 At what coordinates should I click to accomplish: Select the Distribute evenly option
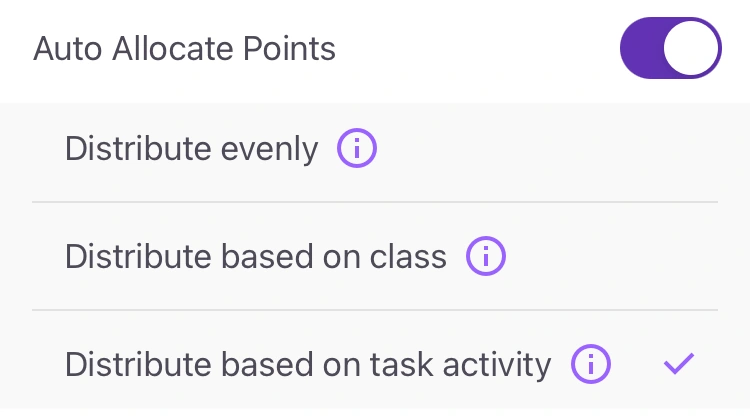point(191,150)
